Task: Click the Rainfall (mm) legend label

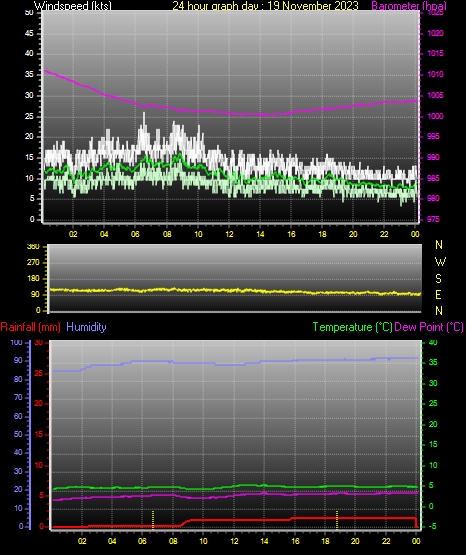Action: [x=30, y=327]
